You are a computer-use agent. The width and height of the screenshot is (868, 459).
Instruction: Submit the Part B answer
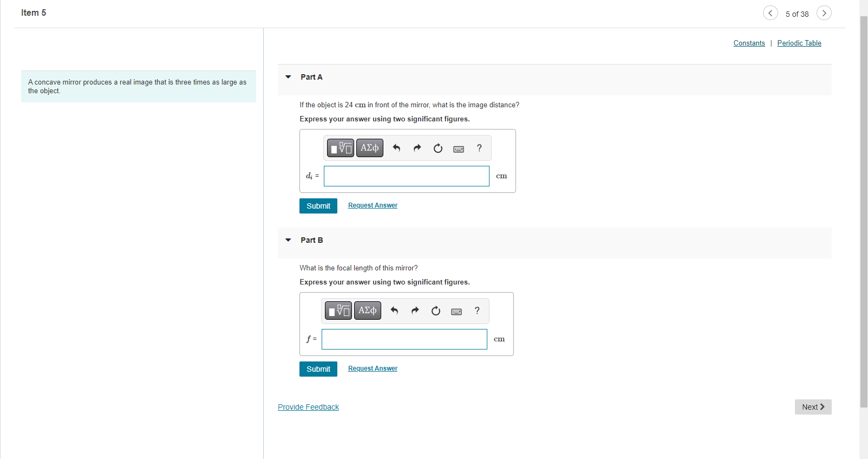[x=318, y=369]
